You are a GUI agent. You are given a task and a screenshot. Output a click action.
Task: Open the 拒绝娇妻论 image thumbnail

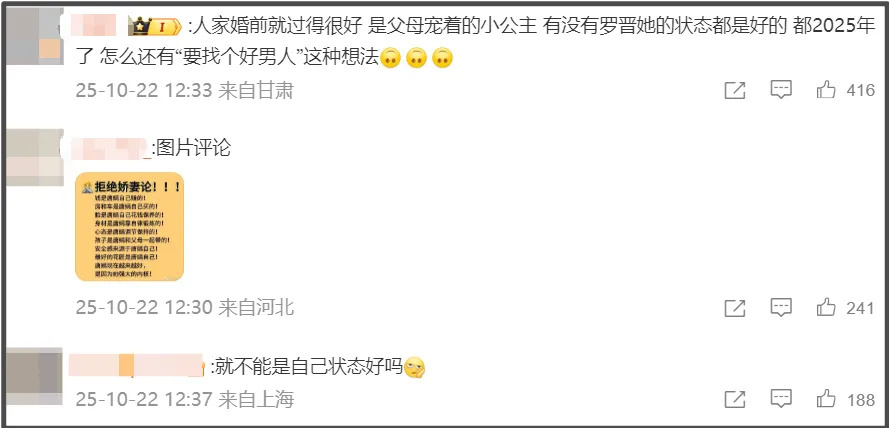click(129, 226)
